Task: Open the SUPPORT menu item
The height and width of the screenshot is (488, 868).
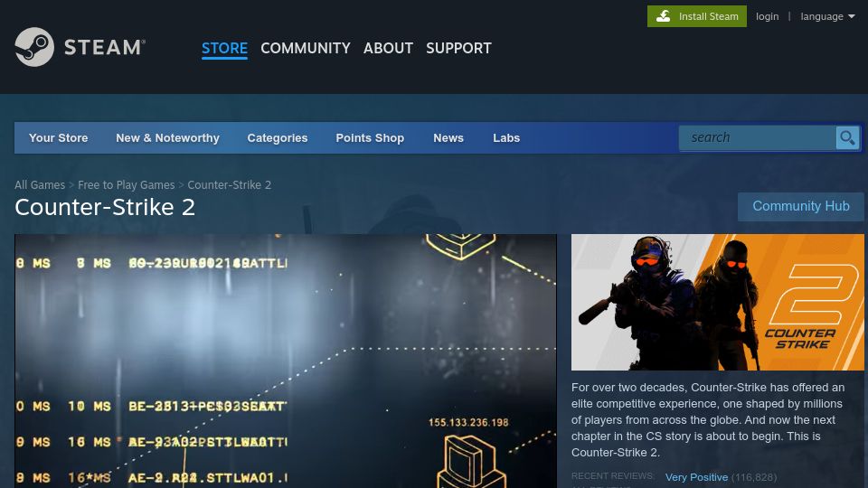Action: 458,48
